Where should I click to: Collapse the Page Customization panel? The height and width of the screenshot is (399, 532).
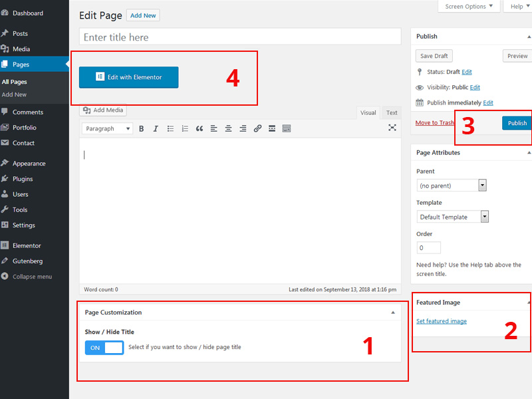pyautogui.click(x=392, y=313)
